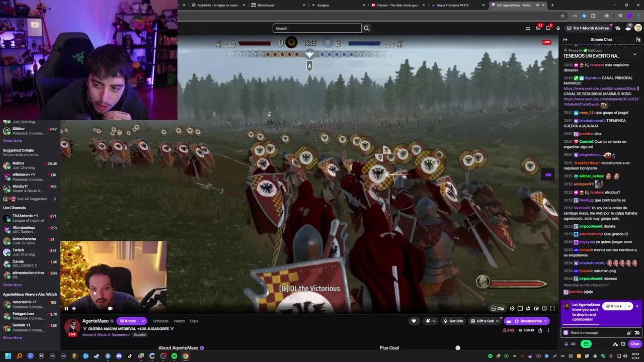Image resolution: width=644 pixels, height=362 pixels.
Task: Open the Resubscribe dropdown button
Action: click(x=527, y=321)
